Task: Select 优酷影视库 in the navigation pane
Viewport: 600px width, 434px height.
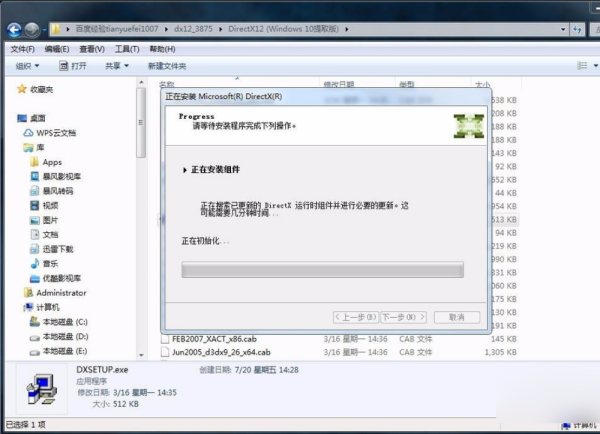Action: (61, 278)
